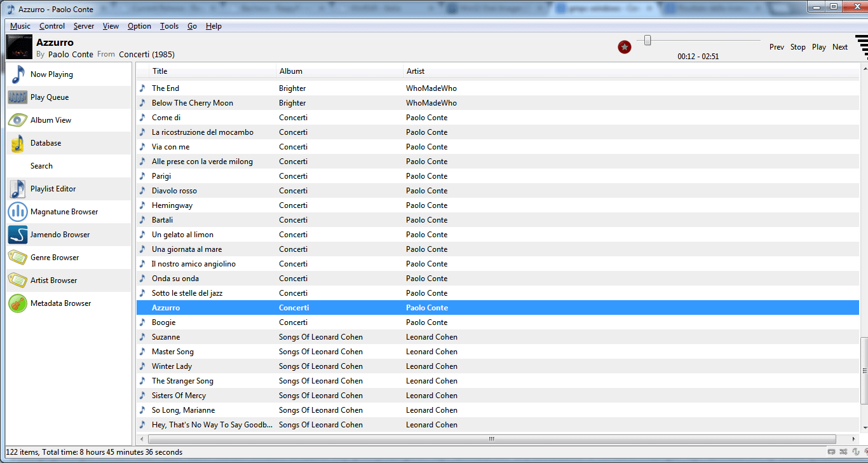The width and height of the screenshot is (868, 463).
Task: Open the Search sidebar entry
Action: [x=69, y=166]
